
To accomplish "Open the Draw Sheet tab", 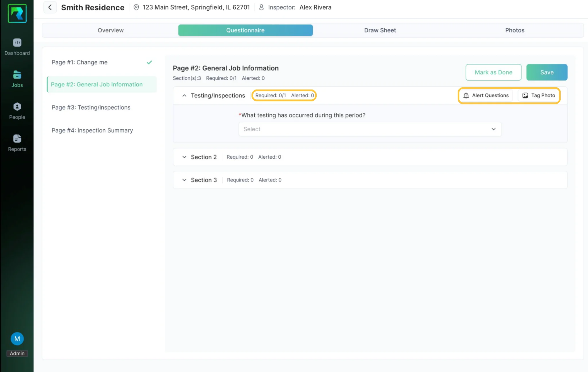I will (x=380, y=30).
